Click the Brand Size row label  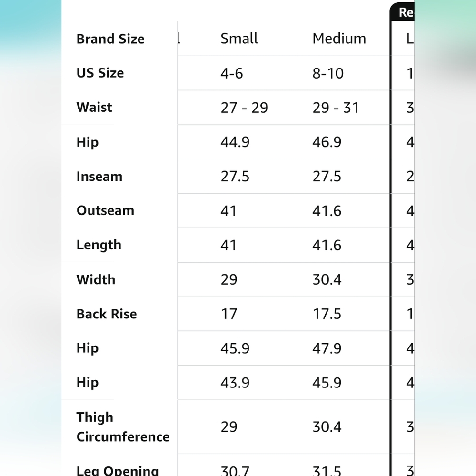[110, 39]
